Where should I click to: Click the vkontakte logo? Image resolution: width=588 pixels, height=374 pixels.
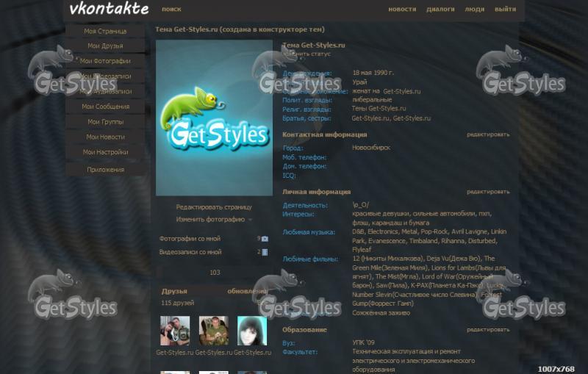tap(109, 8)
